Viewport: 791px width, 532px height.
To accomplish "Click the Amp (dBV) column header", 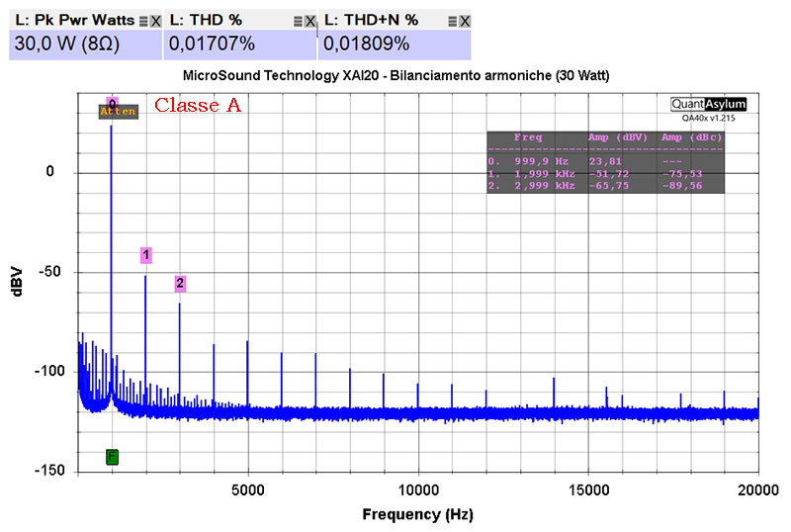I will 617,137.
